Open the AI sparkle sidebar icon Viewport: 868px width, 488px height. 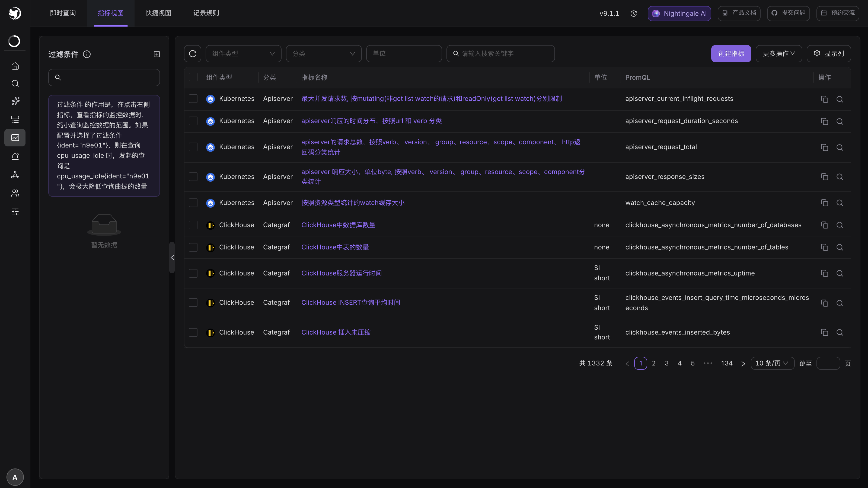[x=15, y=101]
